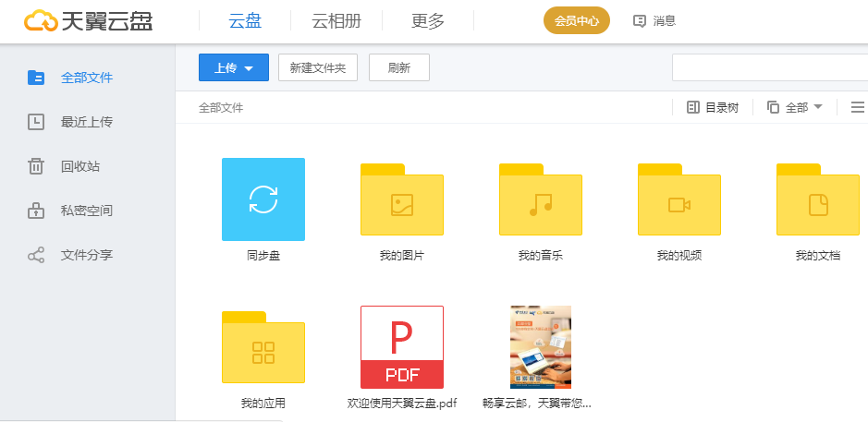Select the red PDF file icon
The image size is (868, 422).
402,347
